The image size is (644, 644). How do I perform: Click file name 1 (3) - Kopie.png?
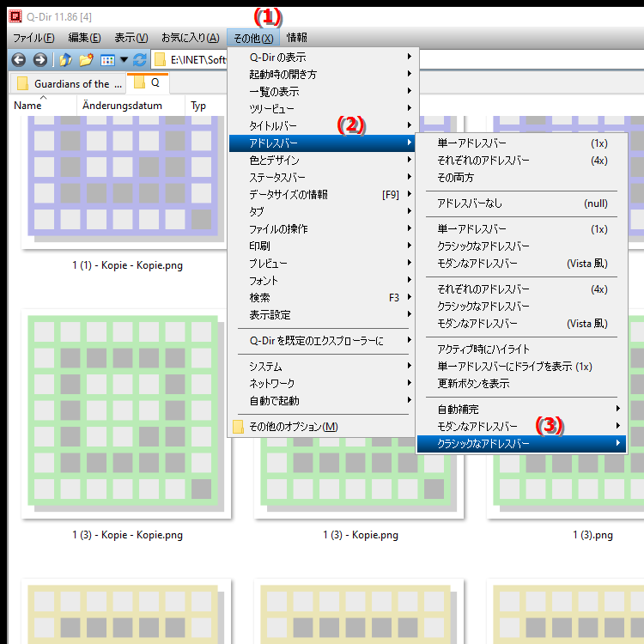tap(360, 535)
